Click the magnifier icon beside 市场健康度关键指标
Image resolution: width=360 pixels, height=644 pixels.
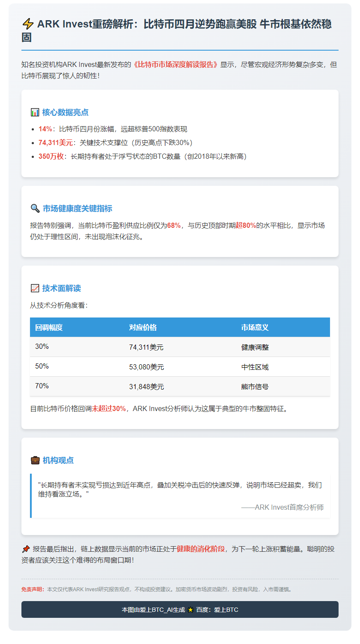pos(35,209)
